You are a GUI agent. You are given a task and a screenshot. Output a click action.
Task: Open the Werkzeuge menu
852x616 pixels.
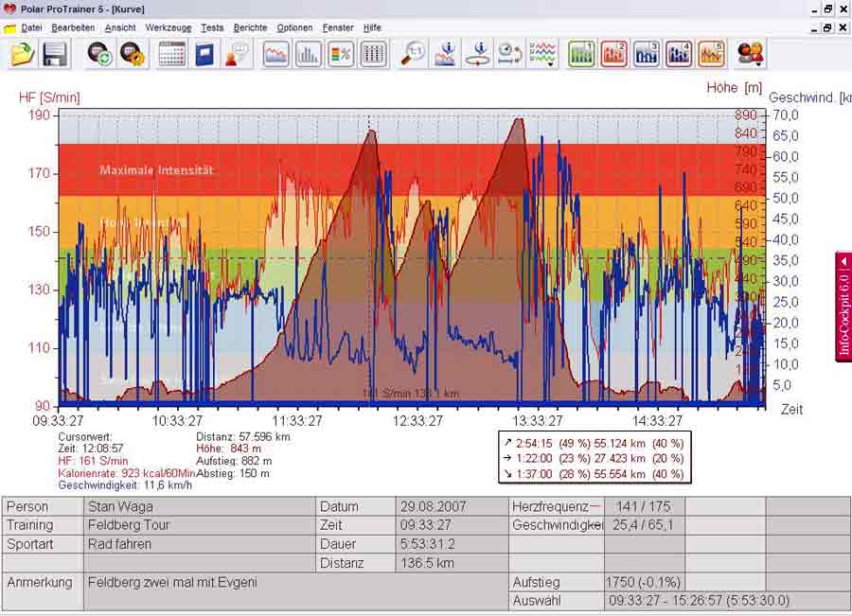tap(168, 28)
